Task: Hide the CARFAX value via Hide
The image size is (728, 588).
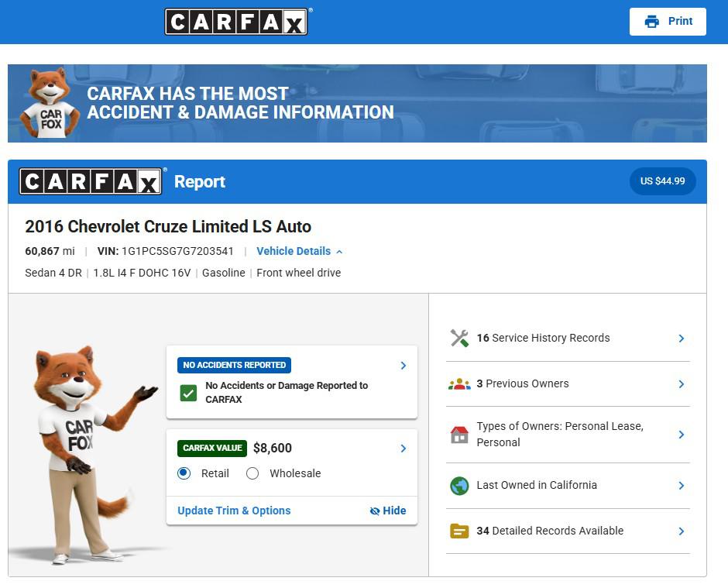Action: point(388,511)
